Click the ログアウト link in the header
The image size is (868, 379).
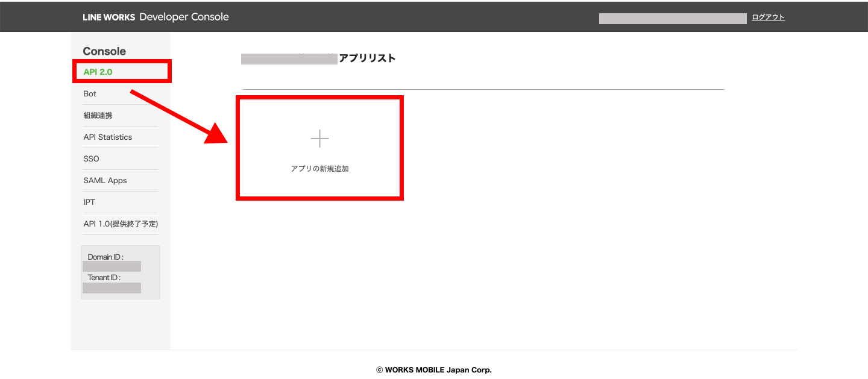768,17
